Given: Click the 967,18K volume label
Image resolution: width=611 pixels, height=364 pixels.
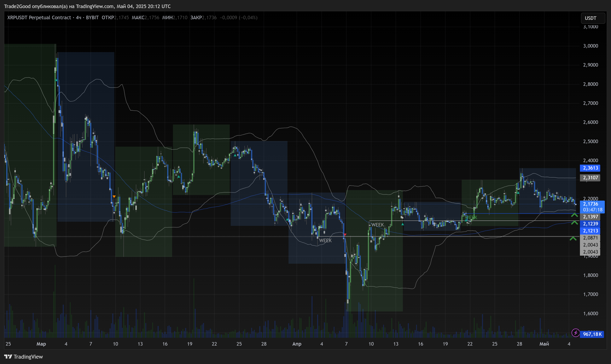Looking at the screenshot, I should [592, 334].
